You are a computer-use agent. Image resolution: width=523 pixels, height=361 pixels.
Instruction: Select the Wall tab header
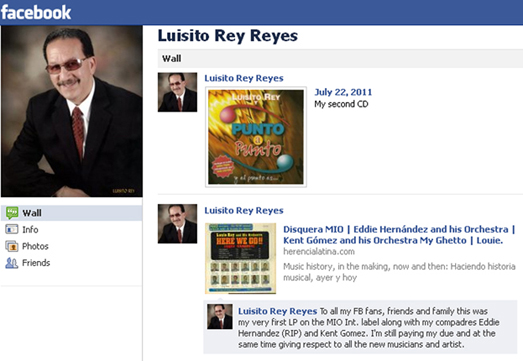coord(171,59)
